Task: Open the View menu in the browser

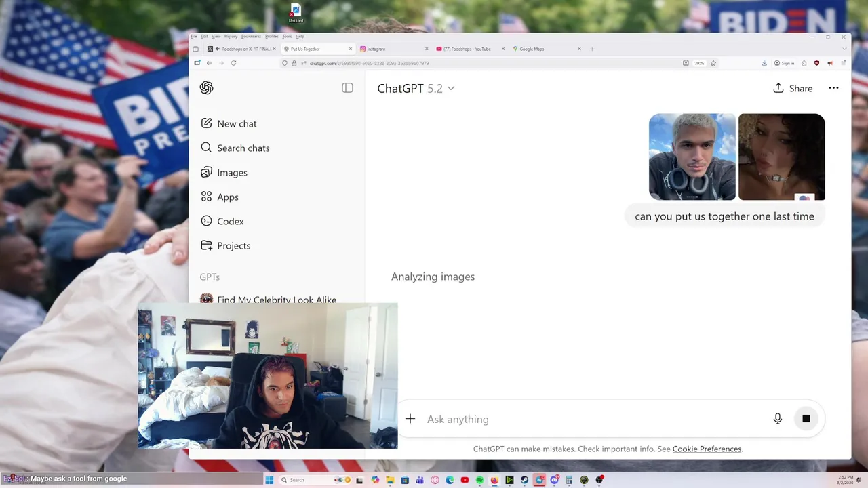Action: [216, 36]
